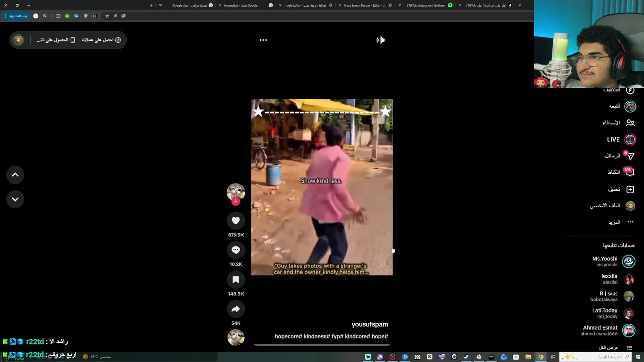Open the spinning sound disc avatar
The width and height of the screenshot is (644, 362).
[236, 337]
